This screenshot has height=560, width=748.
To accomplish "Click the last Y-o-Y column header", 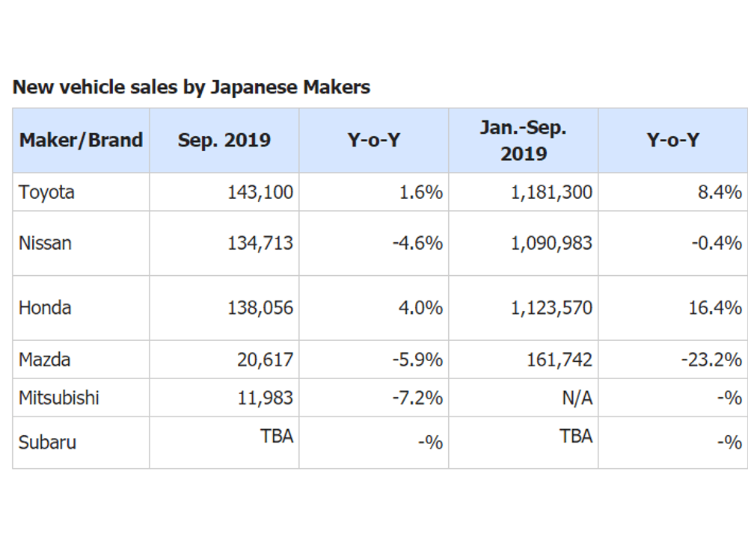I will pos(672,141).
